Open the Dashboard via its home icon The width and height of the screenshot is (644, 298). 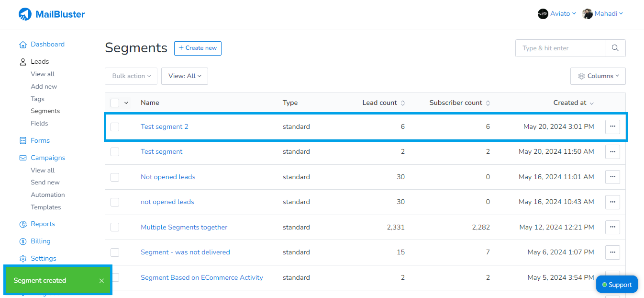pyautogui.click(x=23, y=44)
